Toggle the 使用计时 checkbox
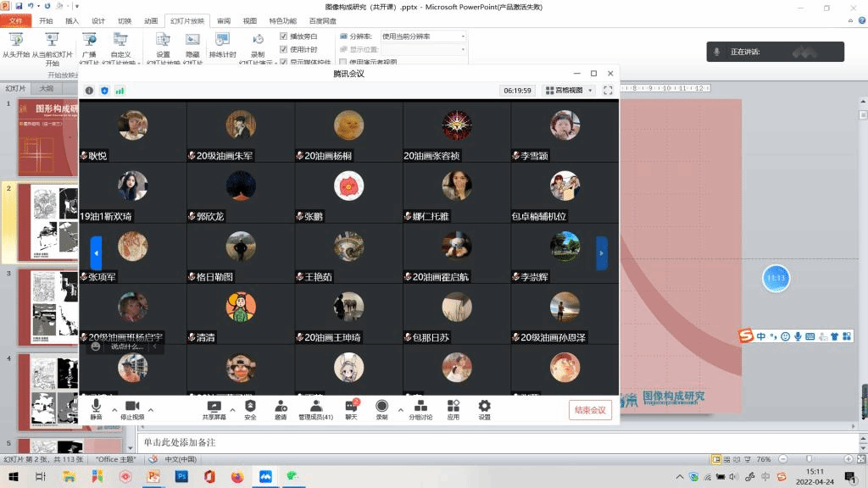Screen dimensions: 868x488 pos(284,49)
